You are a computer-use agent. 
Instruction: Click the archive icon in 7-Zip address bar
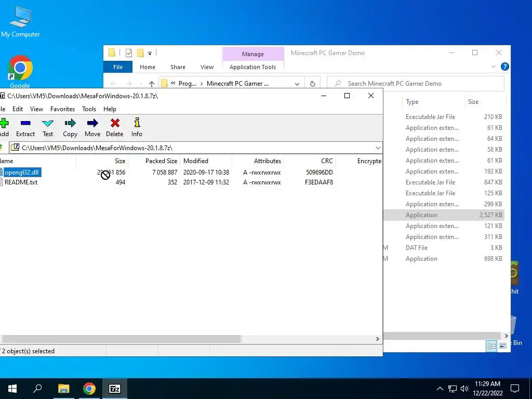[x=15, y=148]
